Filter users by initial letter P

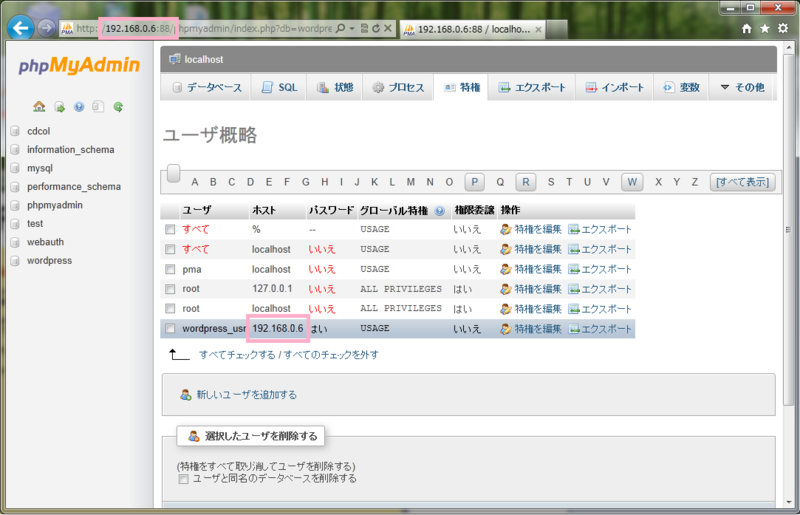pyautogui.click(x=474, y=182)
